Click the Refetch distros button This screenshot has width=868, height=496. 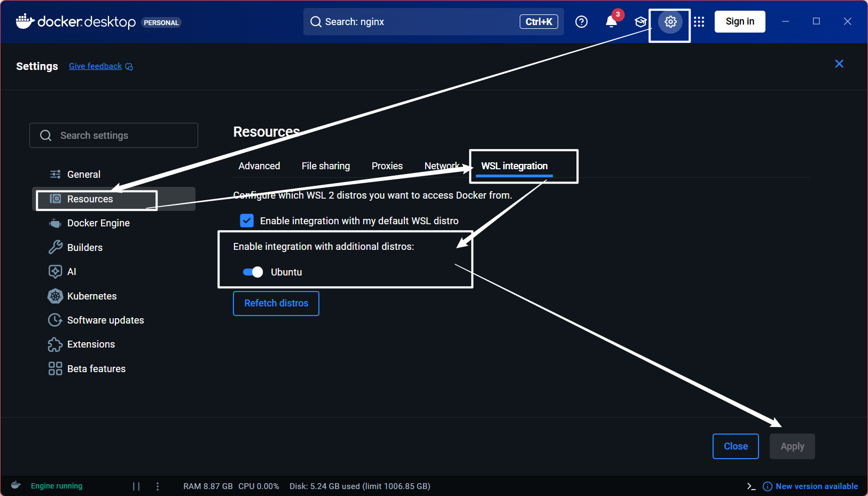pos(276,303)
